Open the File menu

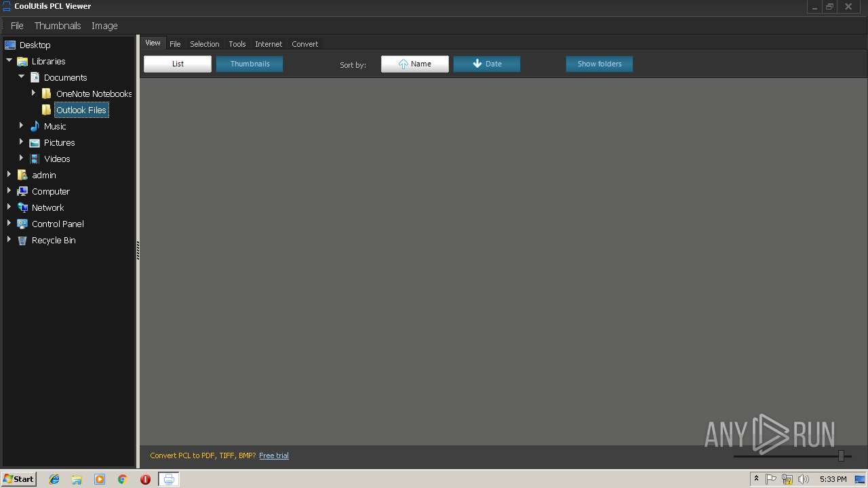(x=17, y=26)
